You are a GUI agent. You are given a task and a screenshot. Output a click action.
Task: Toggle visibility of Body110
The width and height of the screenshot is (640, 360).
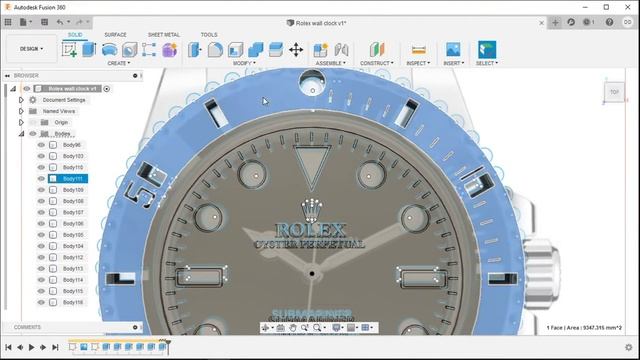(x=41, y=167)
